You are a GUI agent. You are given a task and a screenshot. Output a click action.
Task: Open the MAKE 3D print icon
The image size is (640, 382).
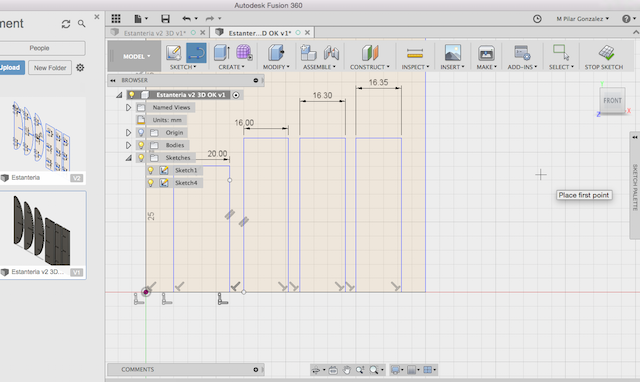(486, 53)
